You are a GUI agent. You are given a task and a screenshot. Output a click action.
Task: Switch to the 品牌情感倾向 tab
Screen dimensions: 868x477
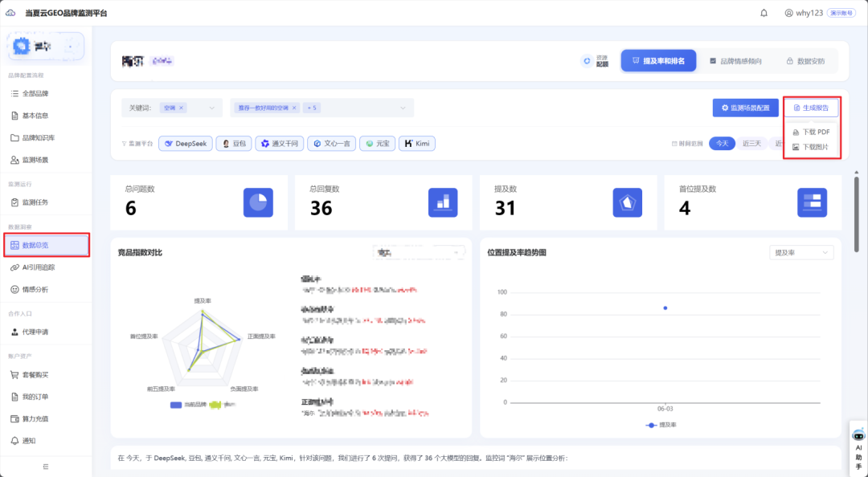[x=735, y=61]
